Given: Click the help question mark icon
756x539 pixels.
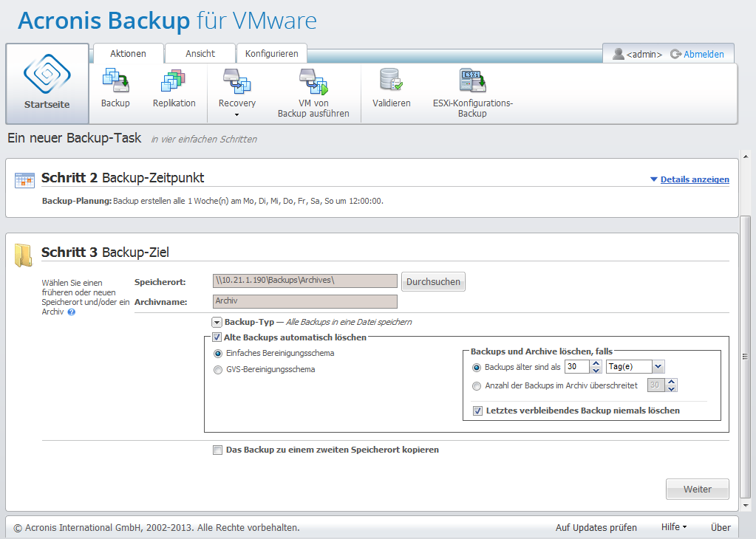Looking at the screenshot, I should [x=72, y=312].
